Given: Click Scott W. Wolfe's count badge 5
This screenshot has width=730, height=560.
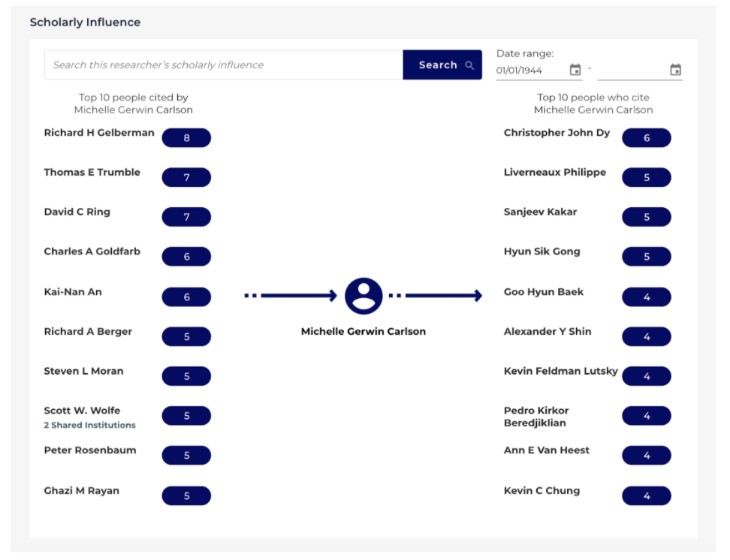Looking at the screenshot, I should click(x=186, y=416).
